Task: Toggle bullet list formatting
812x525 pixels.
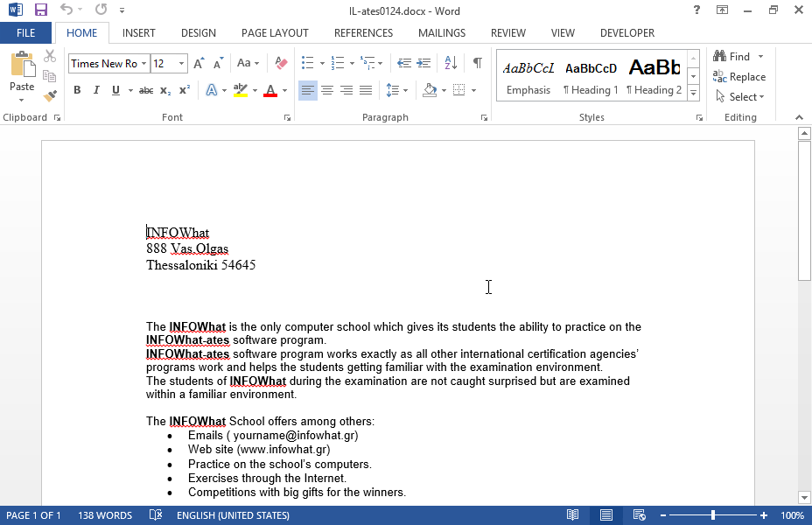Action: (x=308, y=63)
